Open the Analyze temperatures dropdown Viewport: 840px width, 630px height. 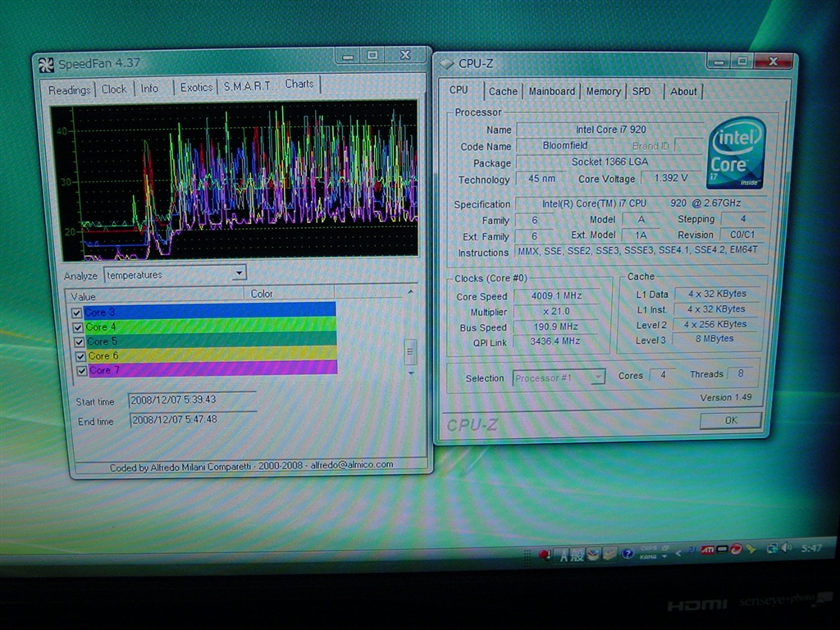239,273
